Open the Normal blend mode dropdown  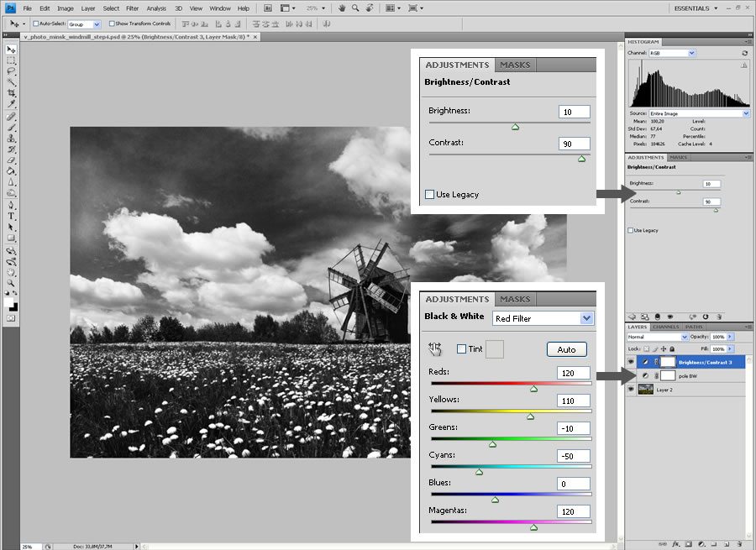coord(658,337)
